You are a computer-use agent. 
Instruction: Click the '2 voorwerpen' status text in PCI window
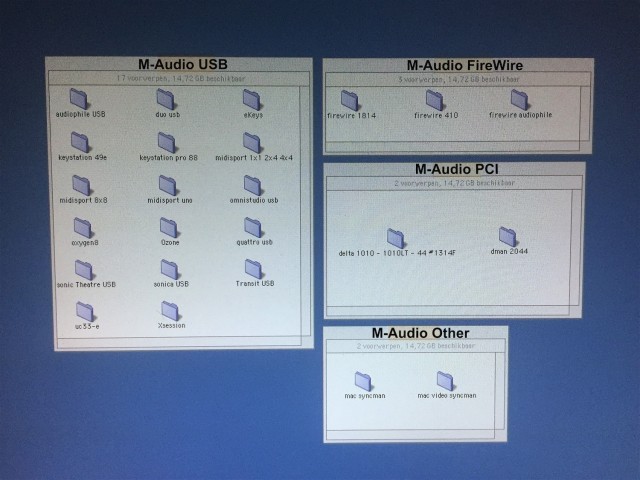pos(454,183)
